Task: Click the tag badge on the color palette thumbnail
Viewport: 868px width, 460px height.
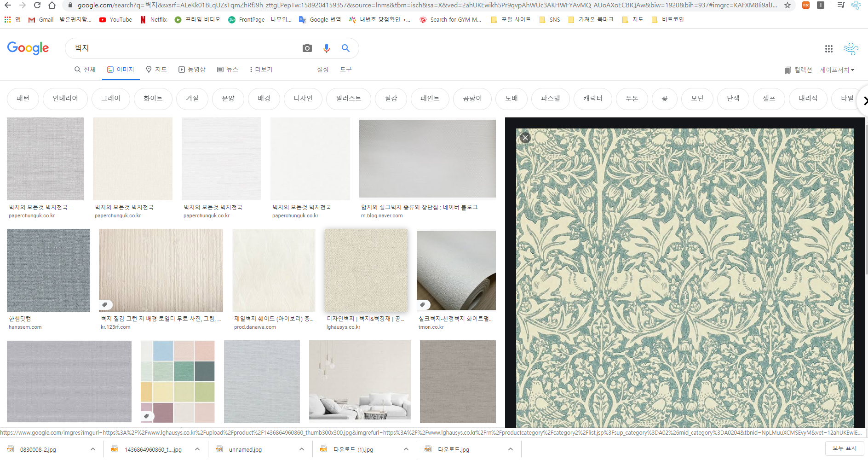Action: (147, 416)
